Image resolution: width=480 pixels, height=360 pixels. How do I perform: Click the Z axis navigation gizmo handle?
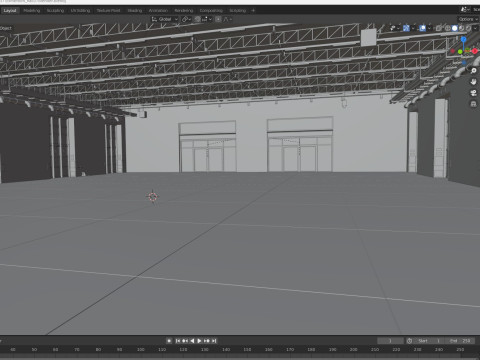point(463,39)
